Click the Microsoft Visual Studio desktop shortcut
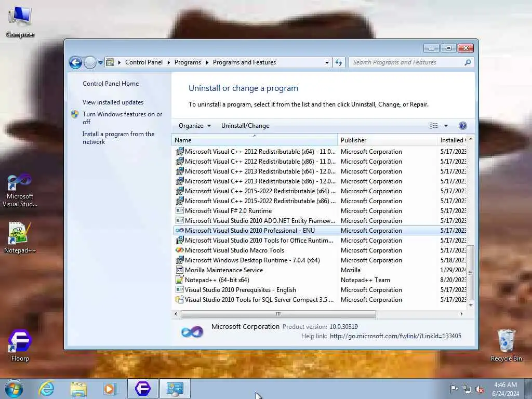This screenshot has width=532, height=399. pyautogui.click(x=20, y=191)
